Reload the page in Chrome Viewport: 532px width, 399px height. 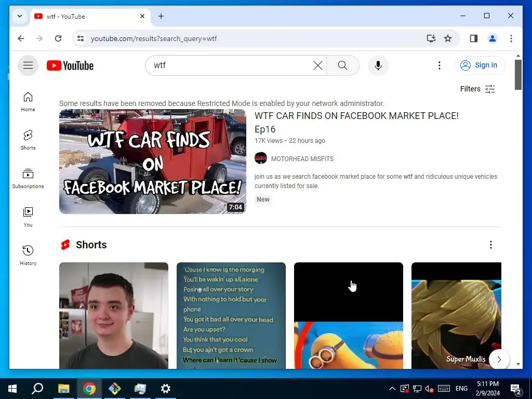[x=58, y=38]
